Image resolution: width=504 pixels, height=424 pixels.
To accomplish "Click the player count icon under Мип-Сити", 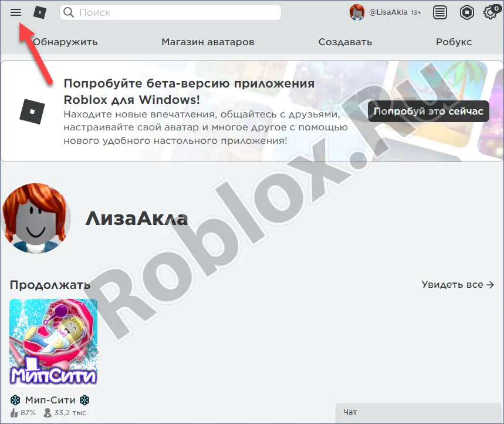I will [48, 413].
